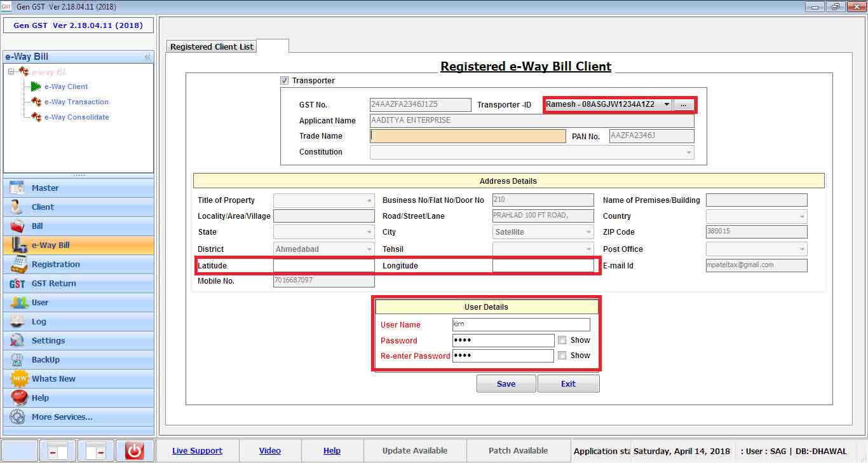Switch to Registered Client List tab

click(x=212, y=46)
